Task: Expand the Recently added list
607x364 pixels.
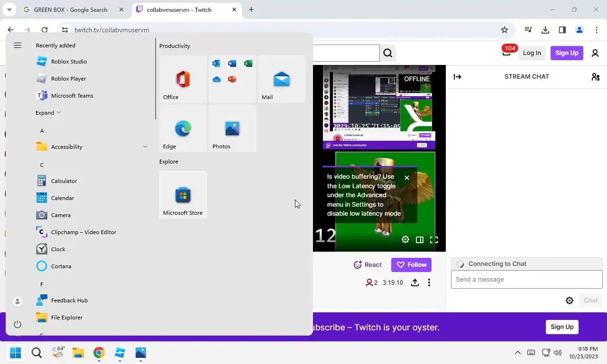Action: click(48, 113)
